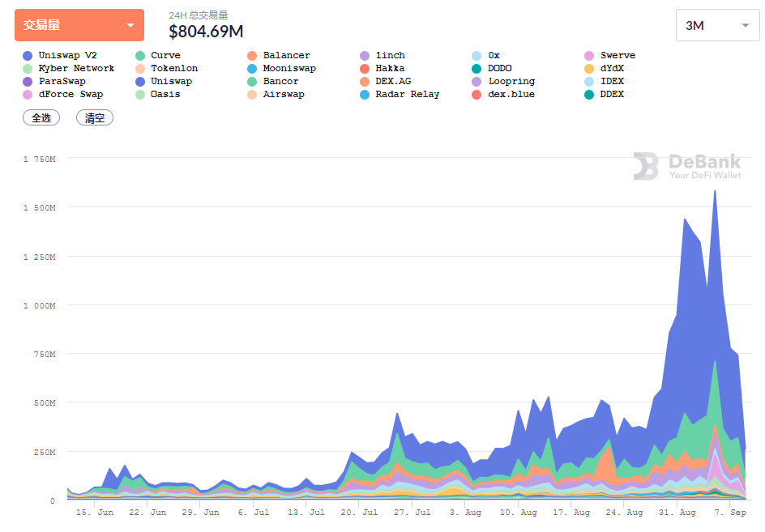Screen dimensions: 765x532
Task: Click the 全选 select-all button
Action: point(41,117)
